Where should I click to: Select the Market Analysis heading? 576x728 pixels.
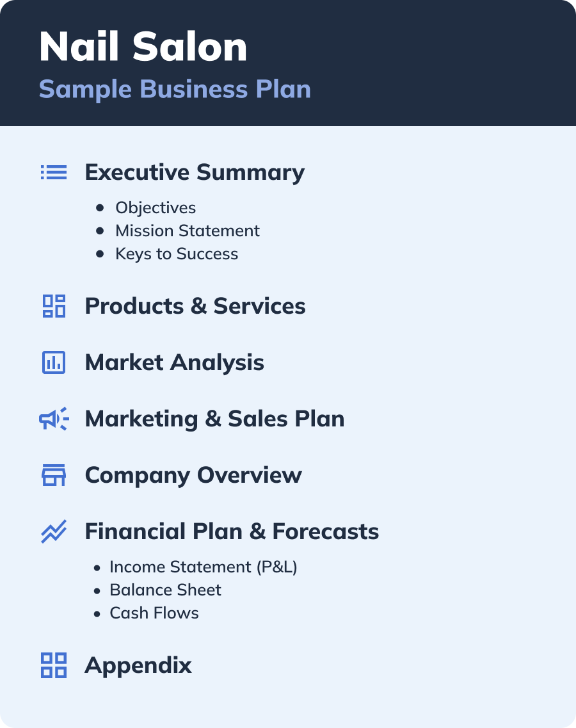click(x=174, y=362)
